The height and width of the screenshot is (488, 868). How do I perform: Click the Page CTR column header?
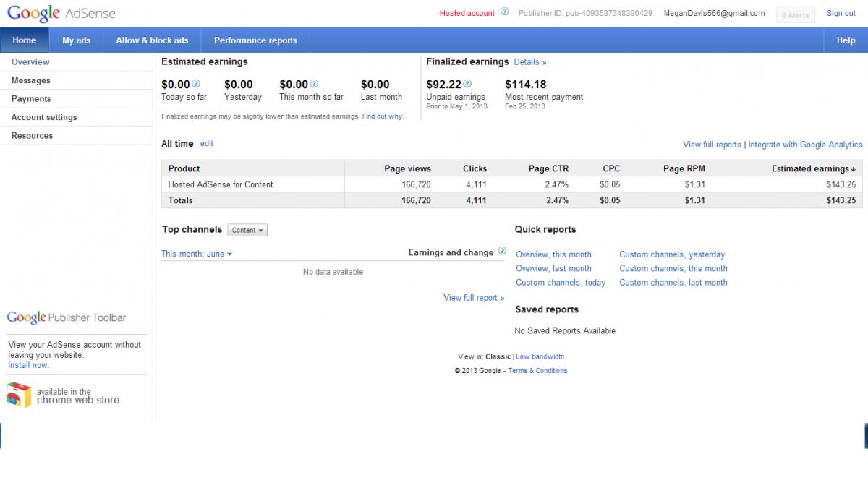(548, 168)
